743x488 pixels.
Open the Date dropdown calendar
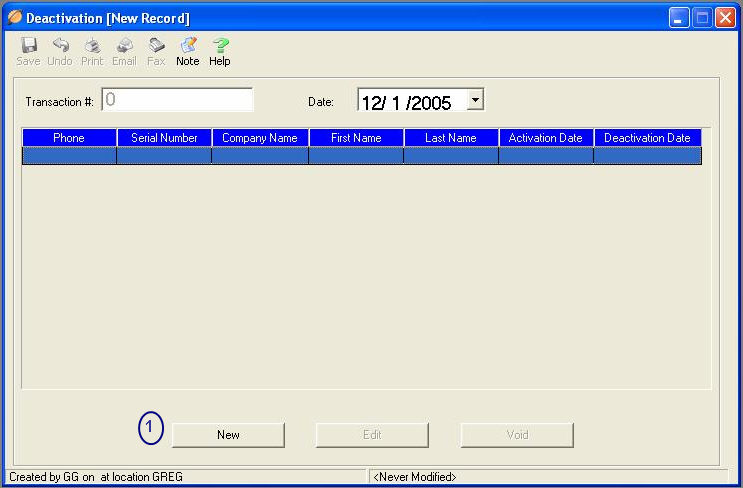[x=475, y=99]
